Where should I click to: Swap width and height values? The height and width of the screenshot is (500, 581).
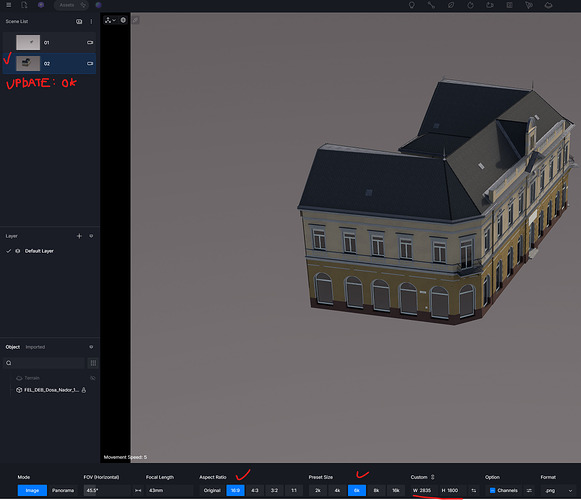click(x=474, y=490)
